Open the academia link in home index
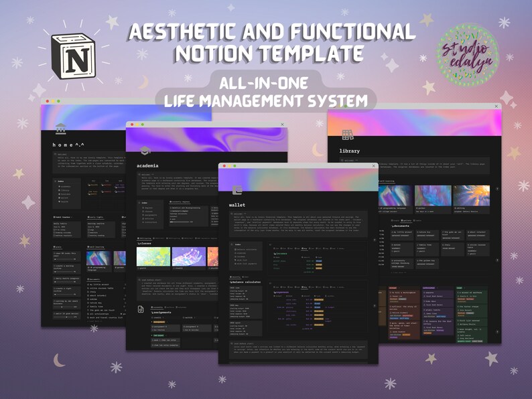This screenshot has width=532, height=399. point(66,187)
